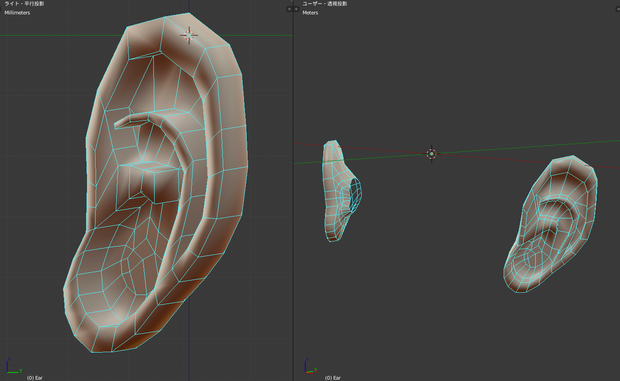The image size is (620, 381).
Task: Click the "Meters" unit label
Action: 310,13
